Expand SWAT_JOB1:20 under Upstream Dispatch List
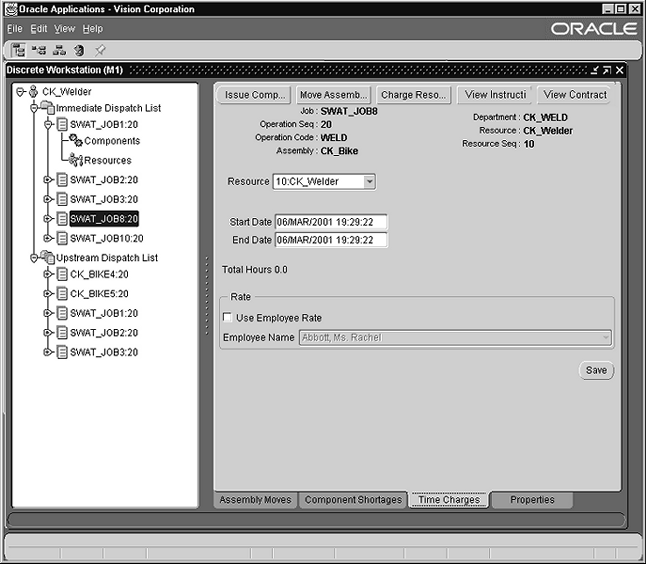646x564 pixels. (48, 313)
